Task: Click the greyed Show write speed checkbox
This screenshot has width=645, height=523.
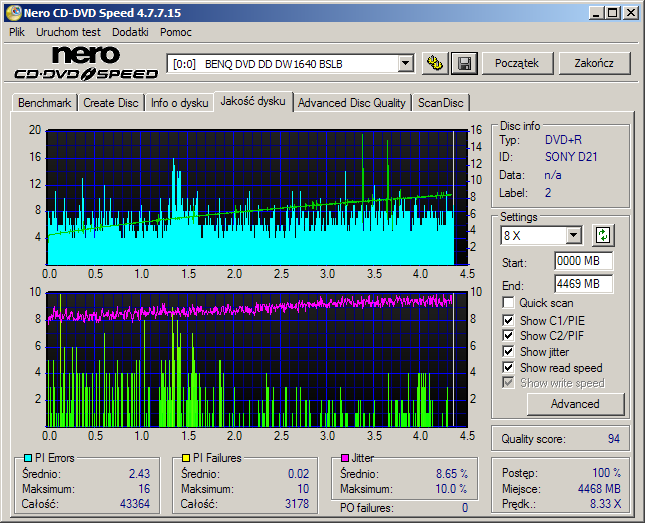Action: click(508, 383)
